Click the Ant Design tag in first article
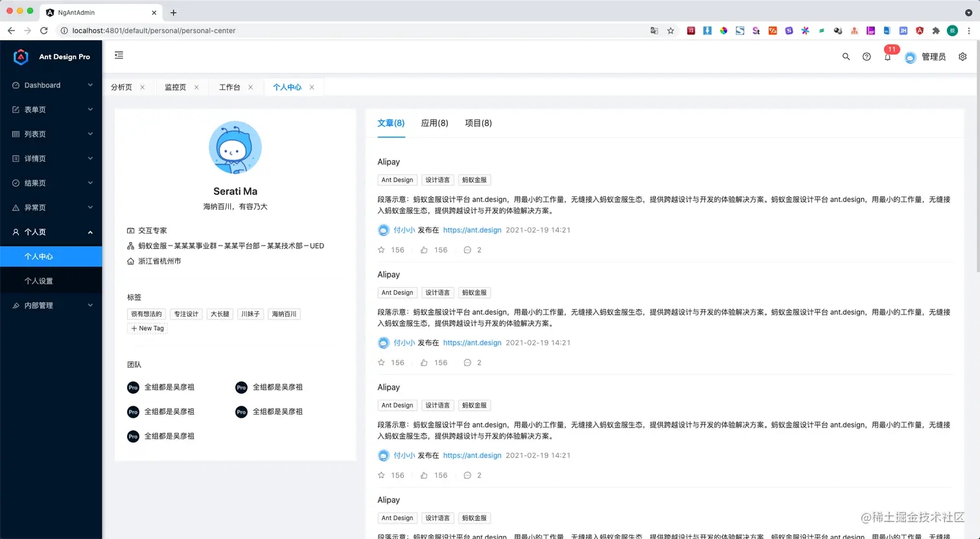The height and width of the screenshot is (539, 980). (397, 180)
